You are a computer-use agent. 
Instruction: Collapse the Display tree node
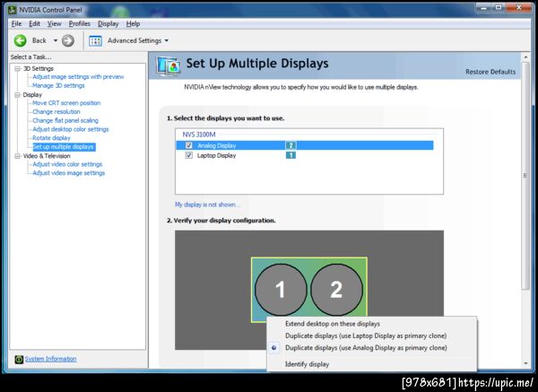tap(17, 95)
